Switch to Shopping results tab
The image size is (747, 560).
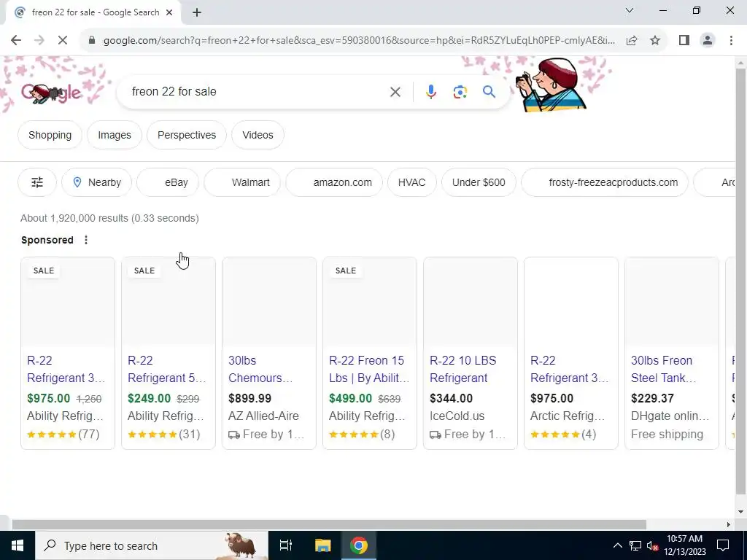[x=50, y=135]
